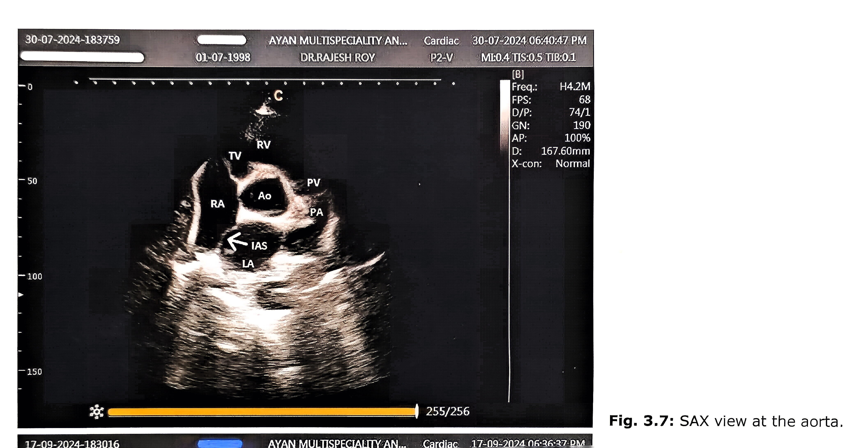Viewport: 868px width, 448px height.
Task: Click the MI:0.4 TIS:0.5 TIB:0.1 readout
Action: pos(528,58)
